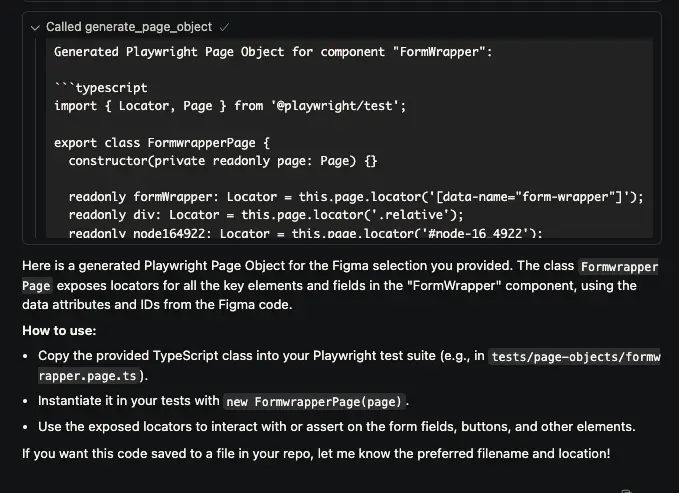Image resolution: width=679 pixels, height=493 pixels.
Task: Click the inline code 'rapper.page.ts'
Action: [89, 376]
